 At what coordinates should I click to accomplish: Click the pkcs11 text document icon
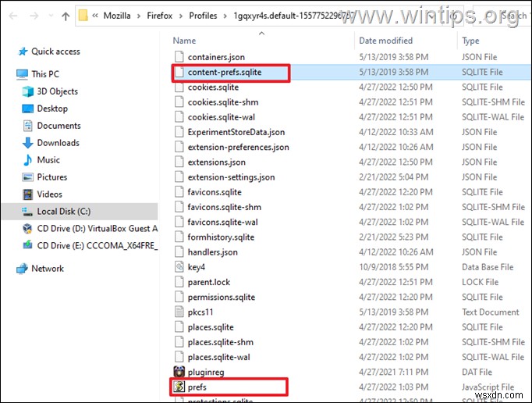pyautogui.click(x=179, y=312)
